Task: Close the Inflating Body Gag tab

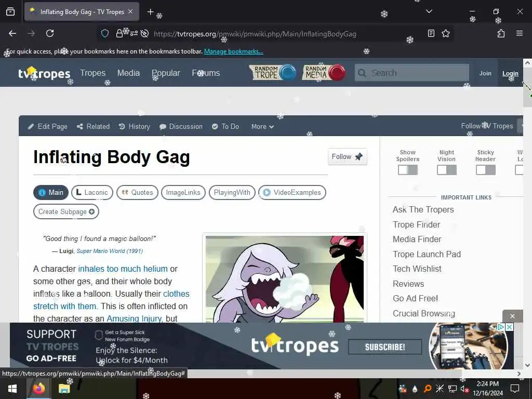Action: (x=130, y=11)
